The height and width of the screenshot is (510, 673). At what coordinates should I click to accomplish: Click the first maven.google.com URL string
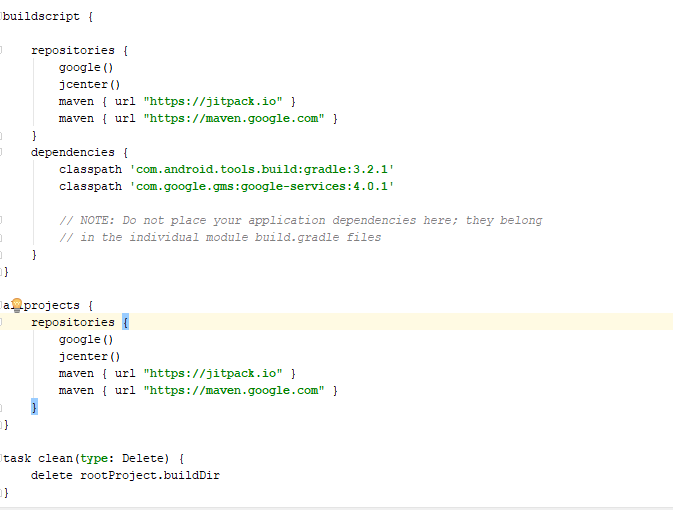click(234, 118)
